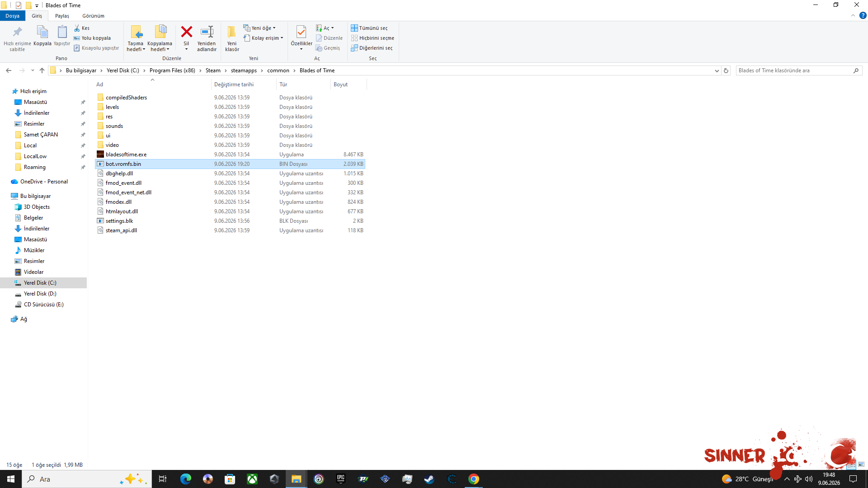Click Yolu kopyala in the ribbon
868x488 pixels.
point(92,38)
